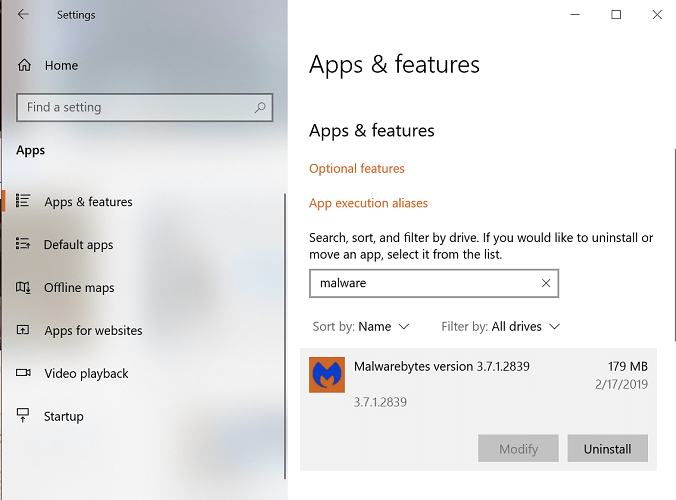Screen dimensions: 676x500
Task: Click the Default apps icon
Action: (24, 245)
